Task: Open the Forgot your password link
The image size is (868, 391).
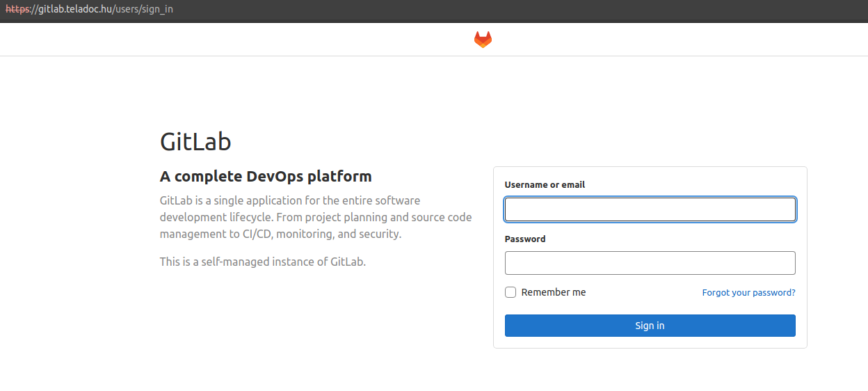Action: click(748, 293)
